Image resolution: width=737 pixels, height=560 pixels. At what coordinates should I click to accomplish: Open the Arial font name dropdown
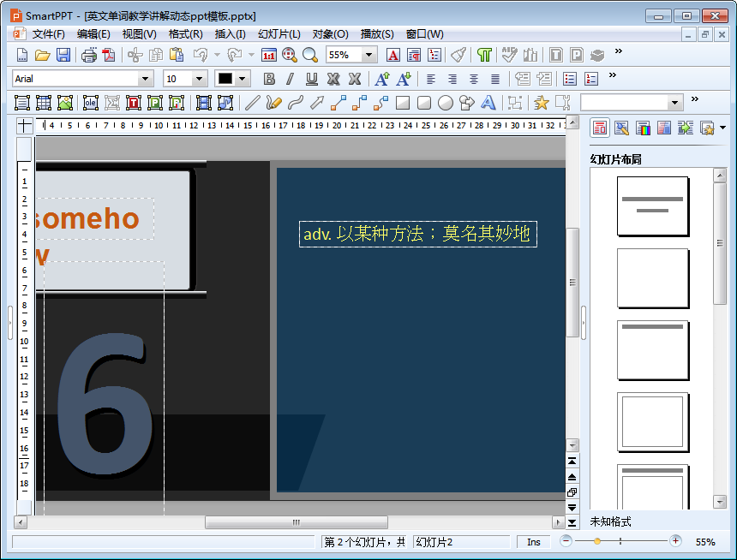(145, 79)
